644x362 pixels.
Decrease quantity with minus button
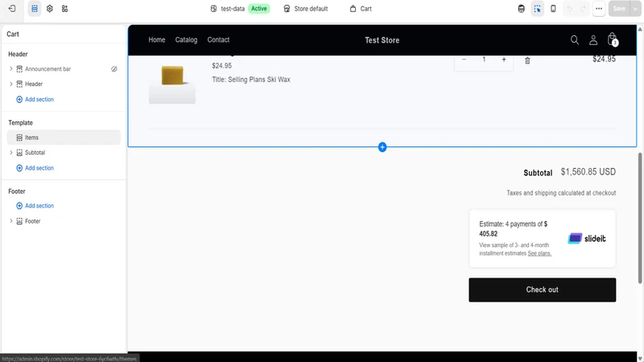point(464,60)
